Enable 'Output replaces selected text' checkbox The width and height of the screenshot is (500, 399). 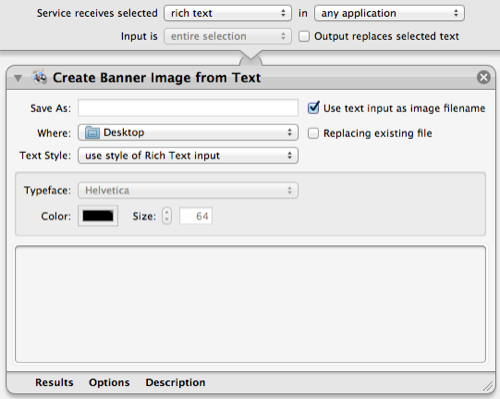(304, 36)
